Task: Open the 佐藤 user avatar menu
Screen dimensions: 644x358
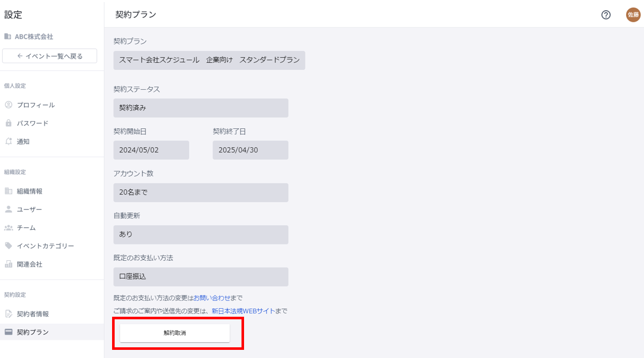Action: point(633,15)
